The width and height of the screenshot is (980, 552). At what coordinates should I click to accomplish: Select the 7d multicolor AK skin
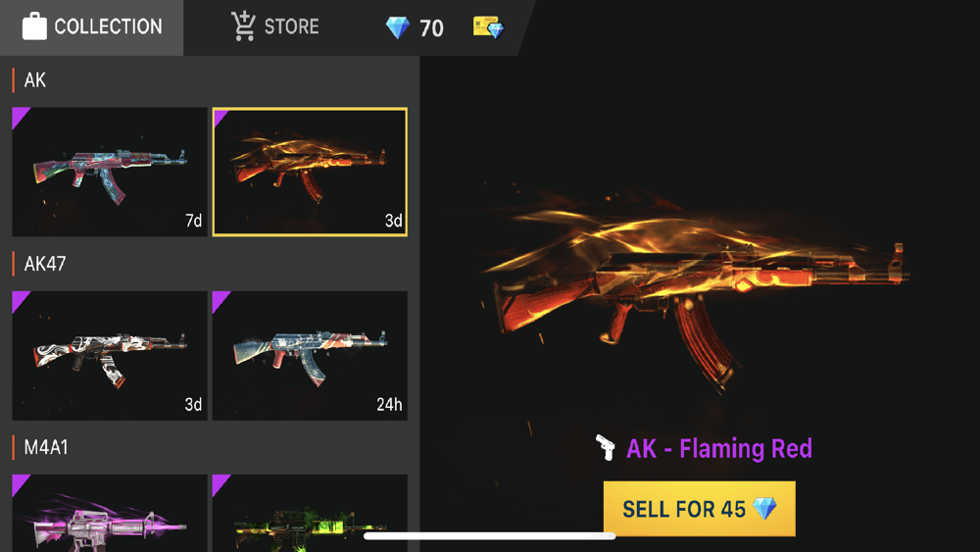(x=110, y=172)
